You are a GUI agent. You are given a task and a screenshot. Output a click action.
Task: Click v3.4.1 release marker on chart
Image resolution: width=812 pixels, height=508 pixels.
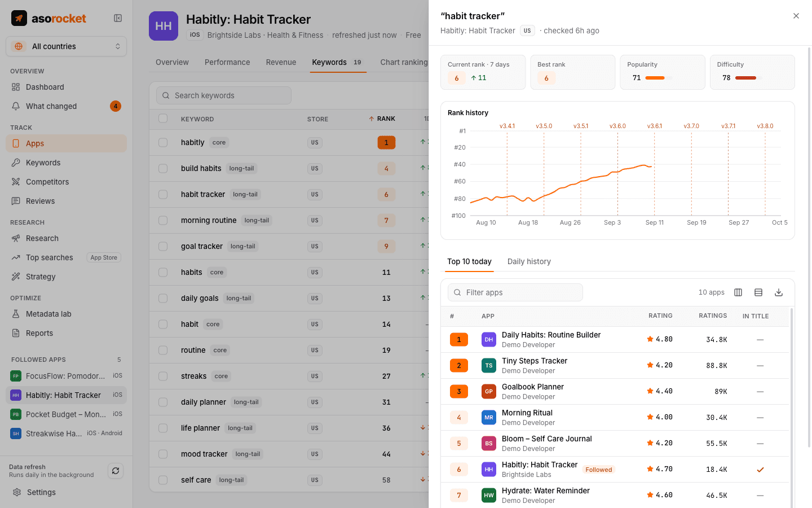pyautogui.click(x=507, y=126)
